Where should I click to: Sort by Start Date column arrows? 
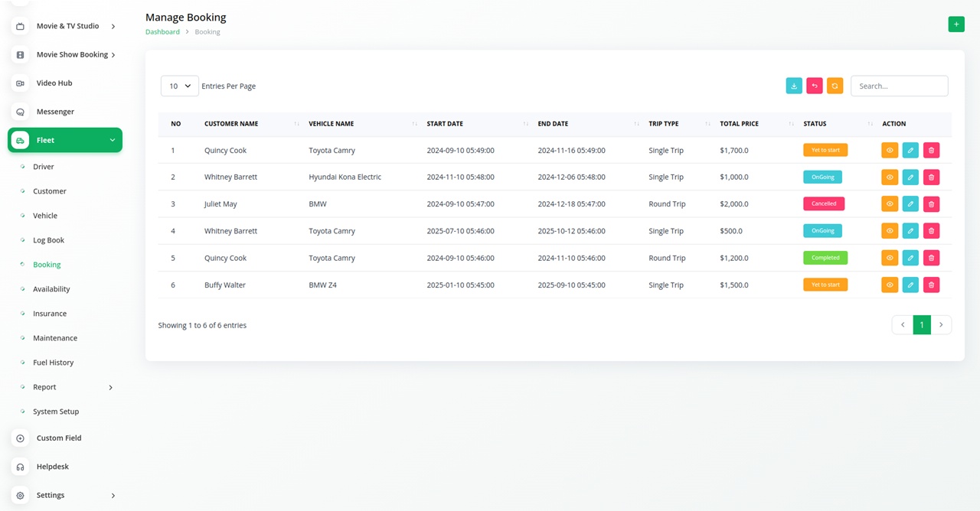525,124
